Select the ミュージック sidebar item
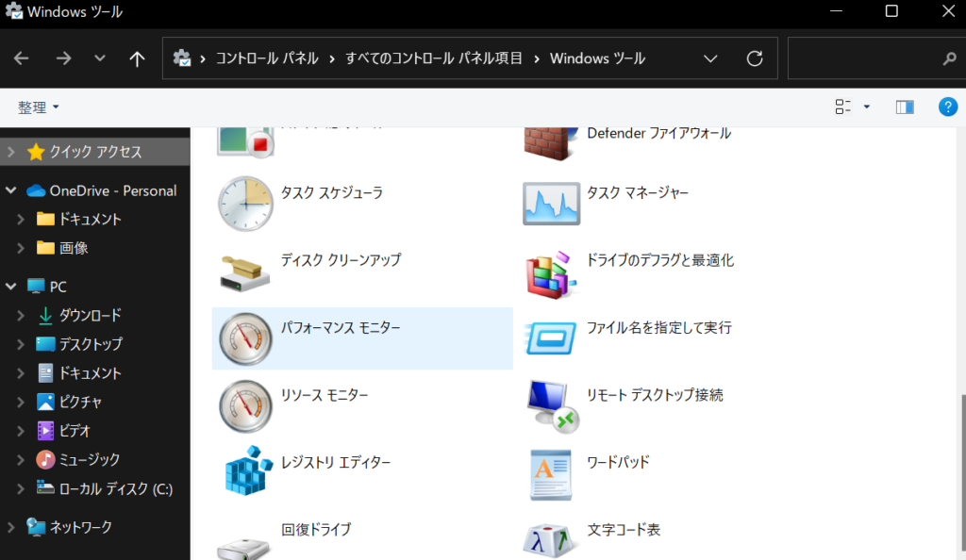The image size is (966, 560). (x=89, y=459)
